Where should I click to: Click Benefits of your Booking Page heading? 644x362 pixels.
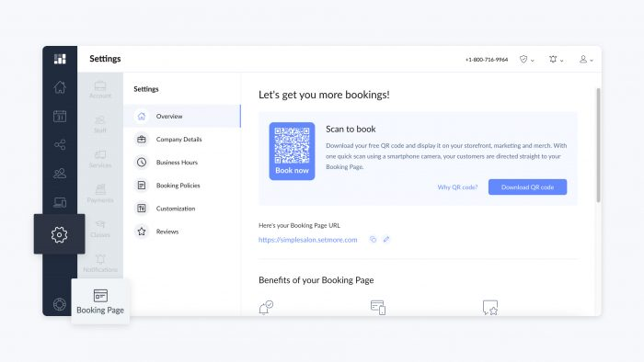pos(316,280)
